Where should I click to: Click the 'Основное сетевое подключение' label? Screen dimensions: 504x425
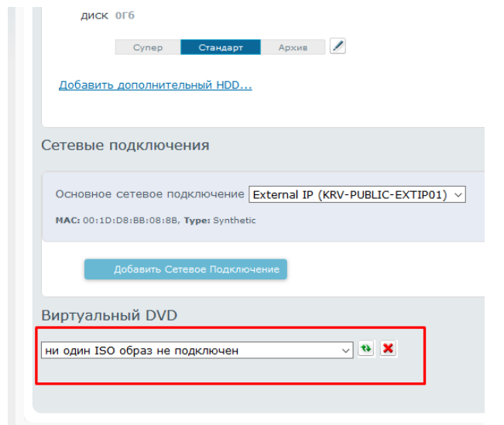149,194
